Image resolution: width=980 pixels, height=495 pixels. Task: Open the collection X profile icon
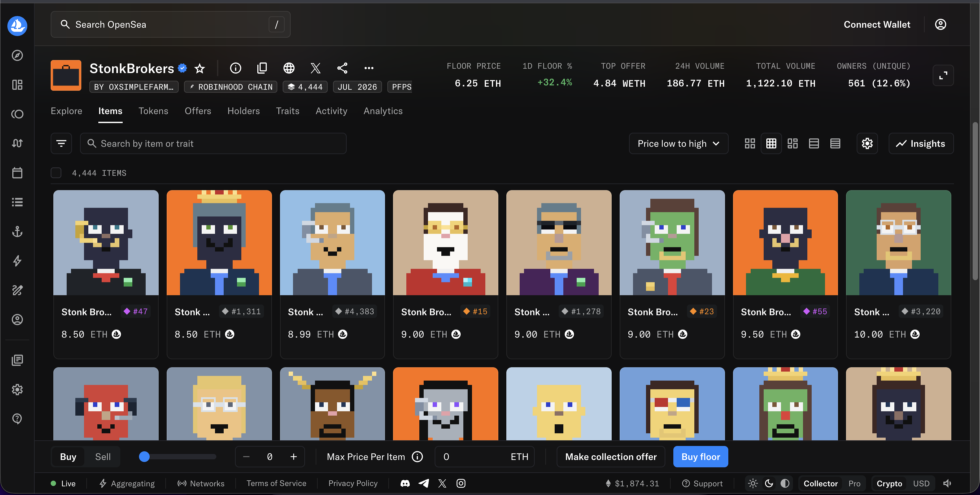point(315,68)
